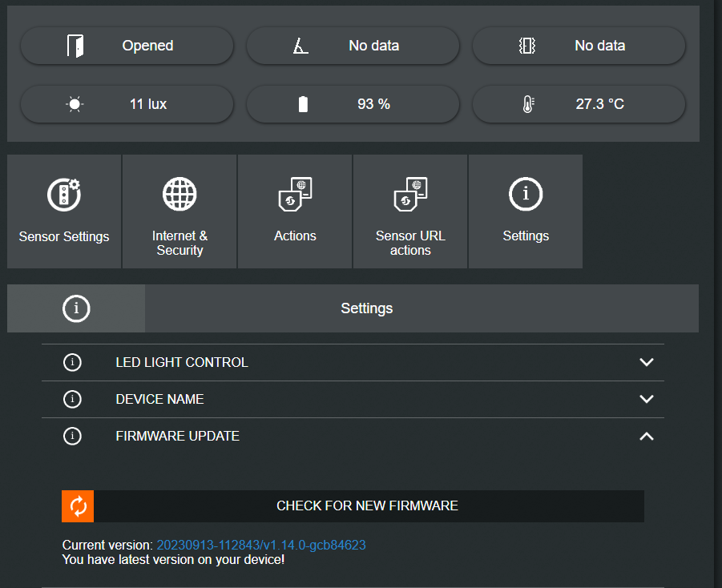Expand the LED LIGHT CONTROL section
The height and width of the screenshot is (588, 722).
click(647, 363)
